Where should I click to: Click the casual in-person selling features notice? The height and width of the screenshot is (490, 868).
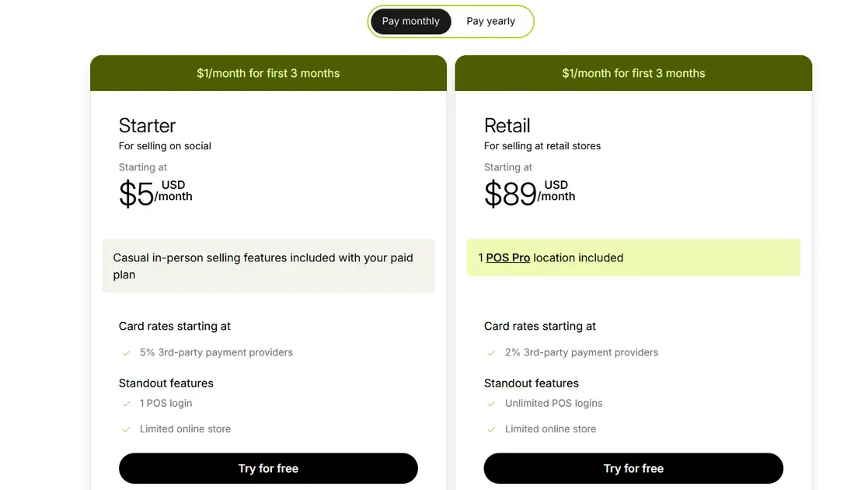coord(268,266)
